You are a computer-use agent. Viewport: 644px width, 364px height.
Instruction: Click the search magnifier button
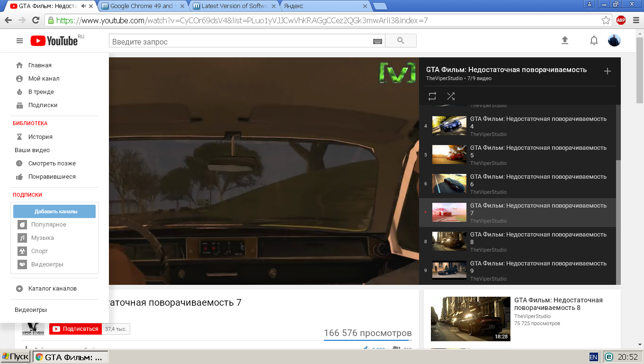[401, 41]
